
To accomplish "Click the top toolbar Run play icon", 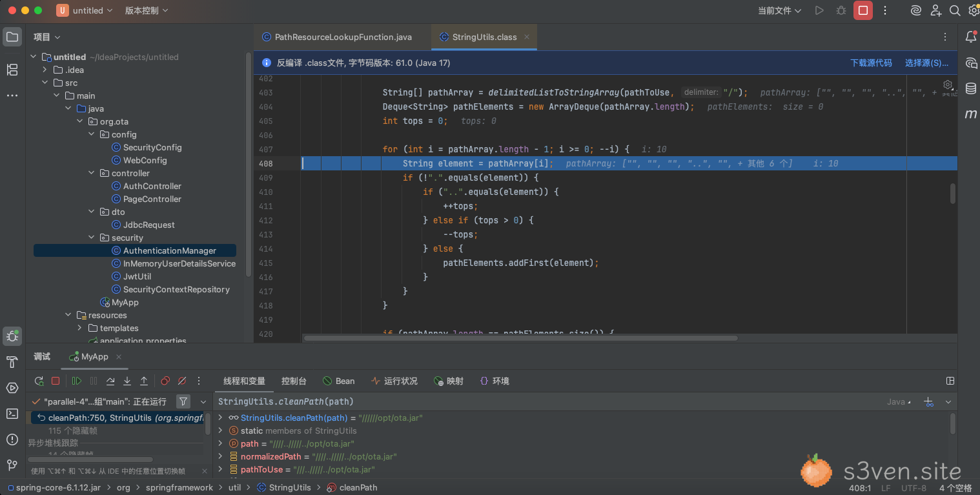I will [819, 10].
